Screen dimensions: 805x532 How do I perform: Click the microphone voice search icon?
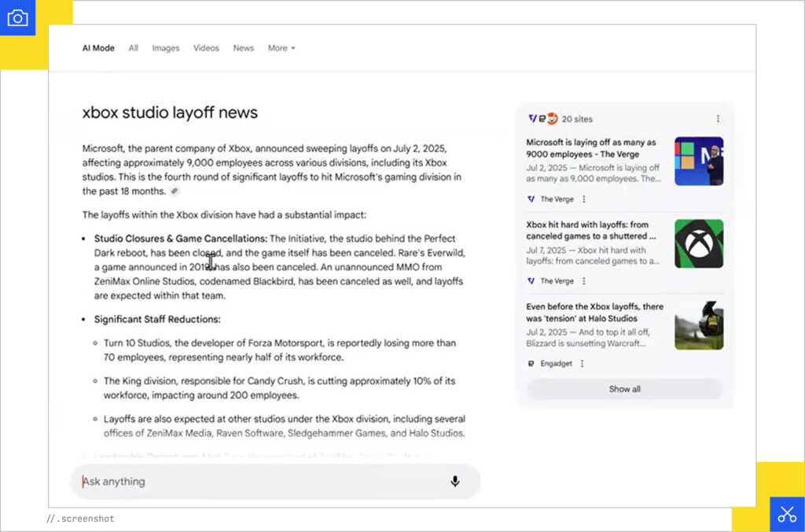[x=454, y=482]
